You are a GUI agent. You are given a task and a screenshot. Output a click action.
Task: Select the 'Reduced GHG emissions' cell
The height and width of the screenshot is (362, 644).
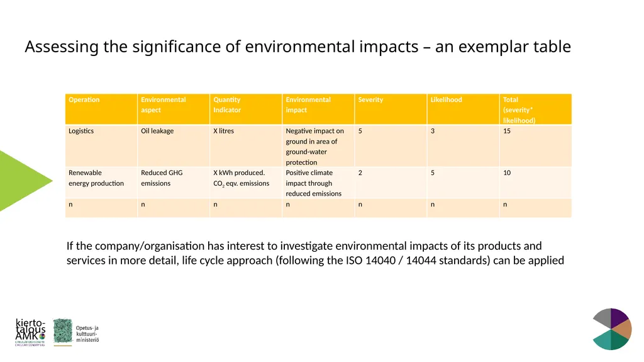pos(174,183)
